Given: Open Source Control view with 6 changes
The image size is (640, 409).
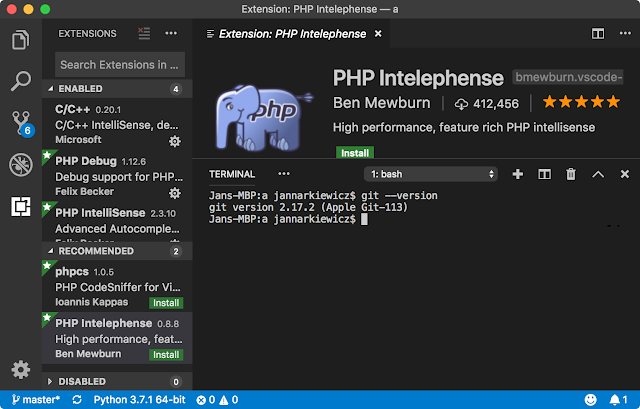Looking at the screenshot, I should click(x=22, y=123).
